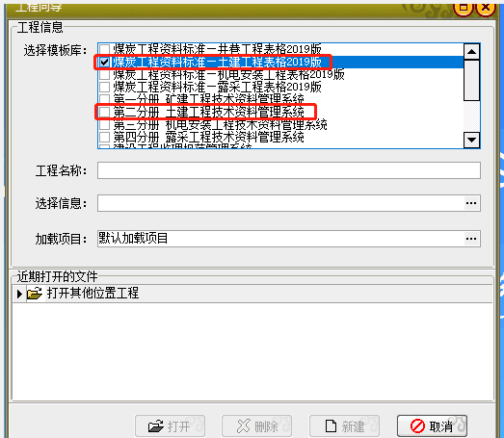Check 第三分册 机电安装工程技术资料管理系统 checkbox
The width and height of the screenshot is (504, 438).
(x=104, y=124)
